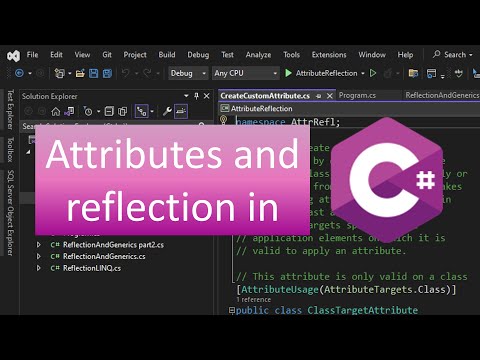480x360 pixels.
Task: Open the Analyze menu
Action: (258, 55)
